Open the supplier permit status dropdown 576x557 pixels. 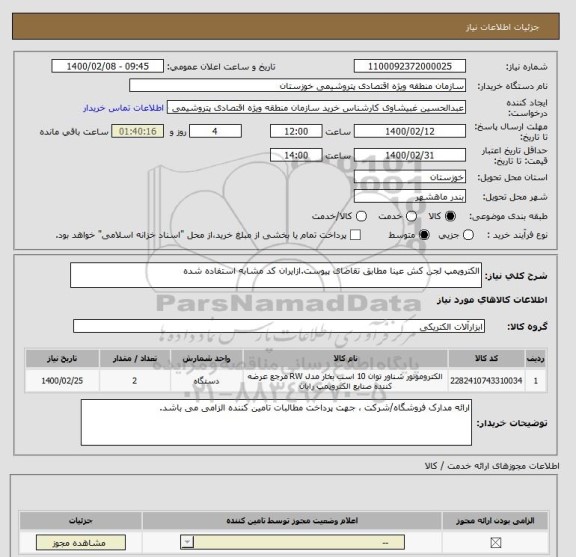coord(292,542)
